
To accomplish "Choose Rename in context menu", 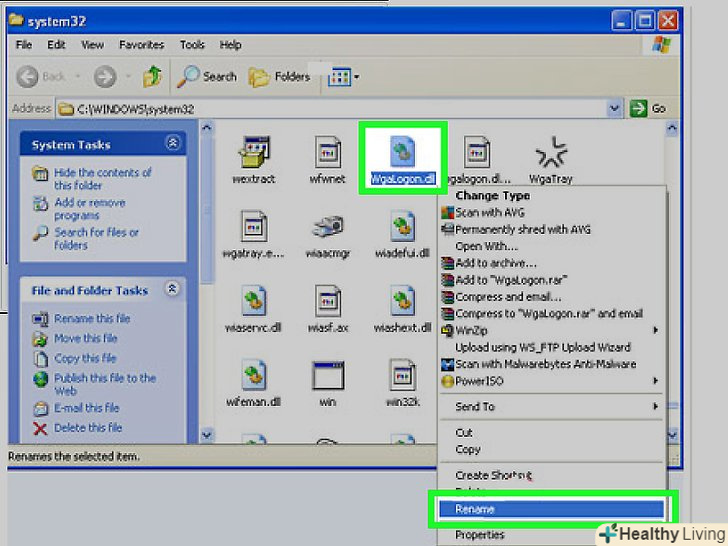I will 552,509.
